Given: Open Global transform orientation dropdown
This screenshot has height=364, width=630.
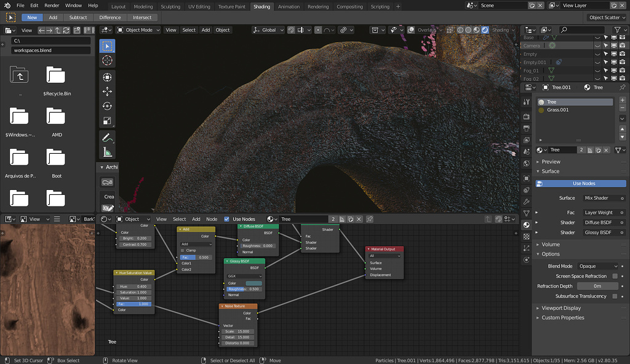Looking at the screenshot, I should click(x=268, y=30).
